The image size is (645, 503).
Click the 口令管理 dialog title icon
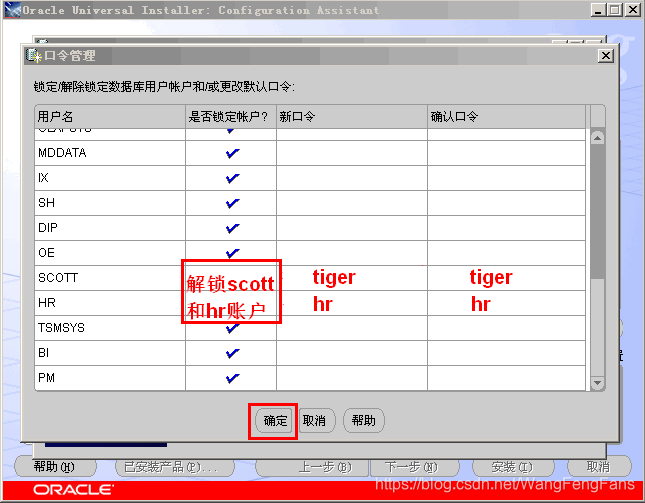coord(33,55)
